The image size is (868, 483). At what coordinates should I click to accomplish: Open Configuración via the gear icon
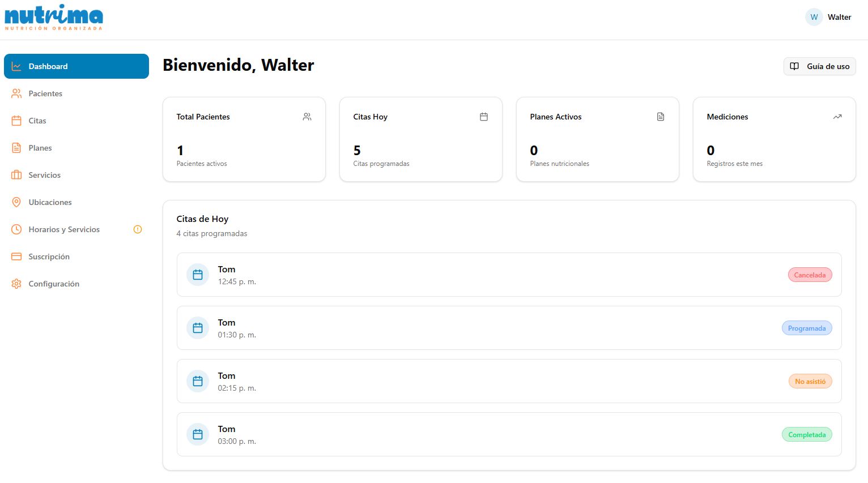[16, 284]
